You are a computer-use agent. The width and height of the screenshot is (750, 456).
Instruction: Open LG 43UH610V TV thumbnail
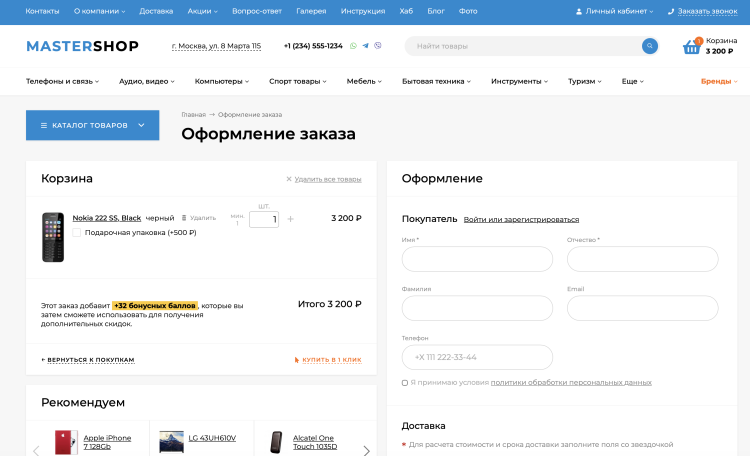(171, 442)
